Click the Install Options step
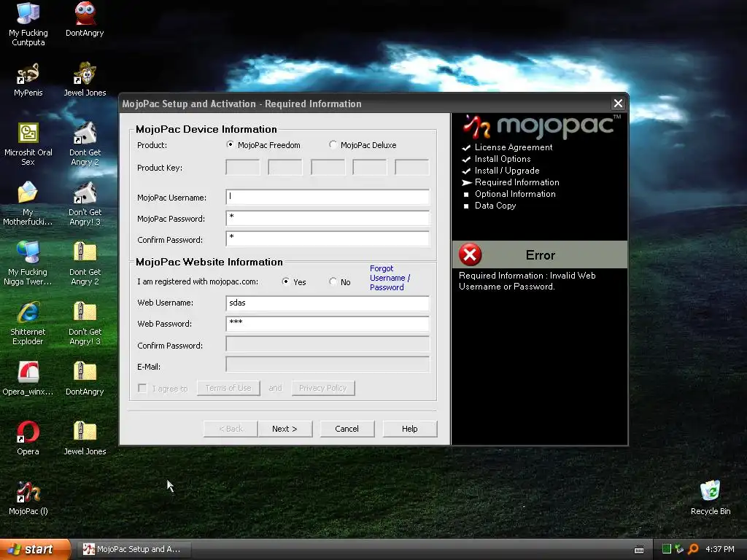This screenshot has width=747, height=560. (x=503, y=158)
